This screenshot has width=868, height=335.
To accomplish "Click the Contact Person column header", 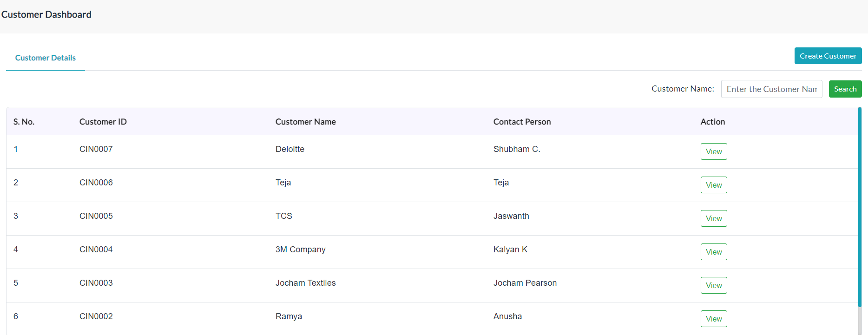I will [x=522, y=122].
